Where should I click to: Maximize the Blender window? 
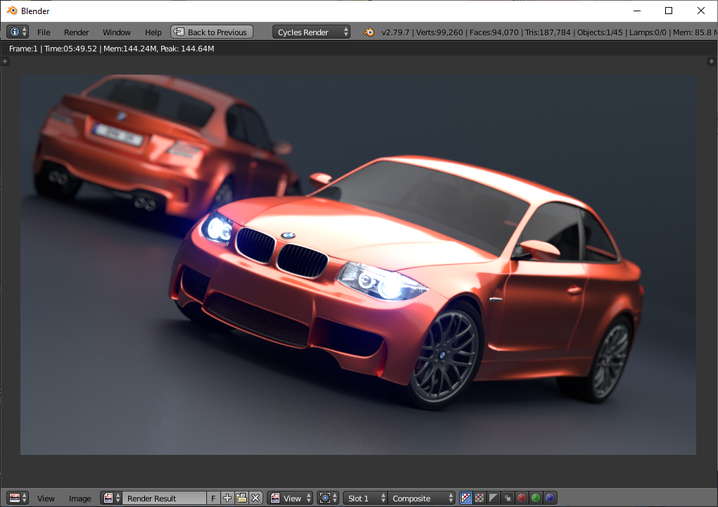pyautogui.click(x=669, y=11)
